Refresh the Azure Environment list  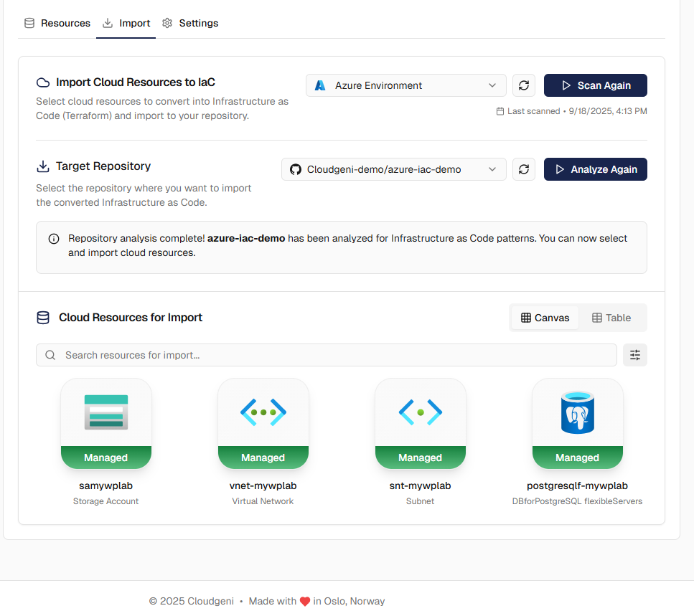[524, 85]
